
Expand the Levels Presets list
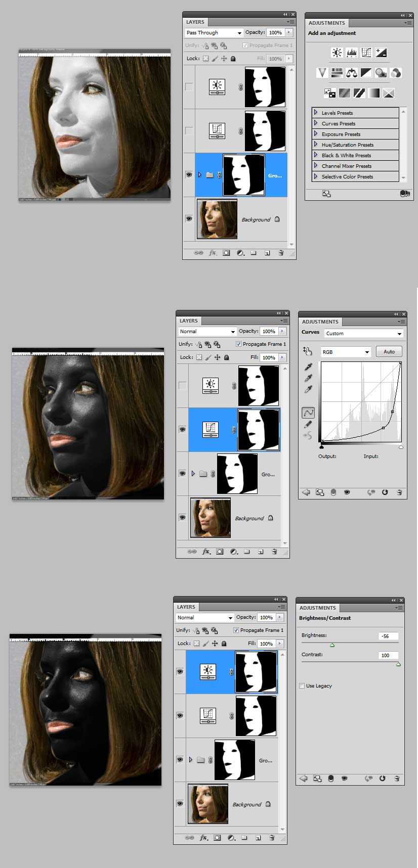(x=316, y=113)
